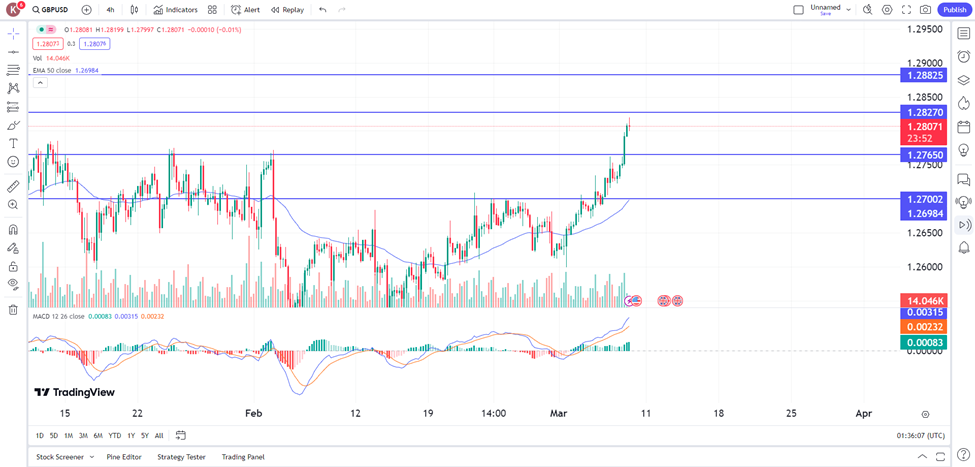Open the help center question mark

963,456
